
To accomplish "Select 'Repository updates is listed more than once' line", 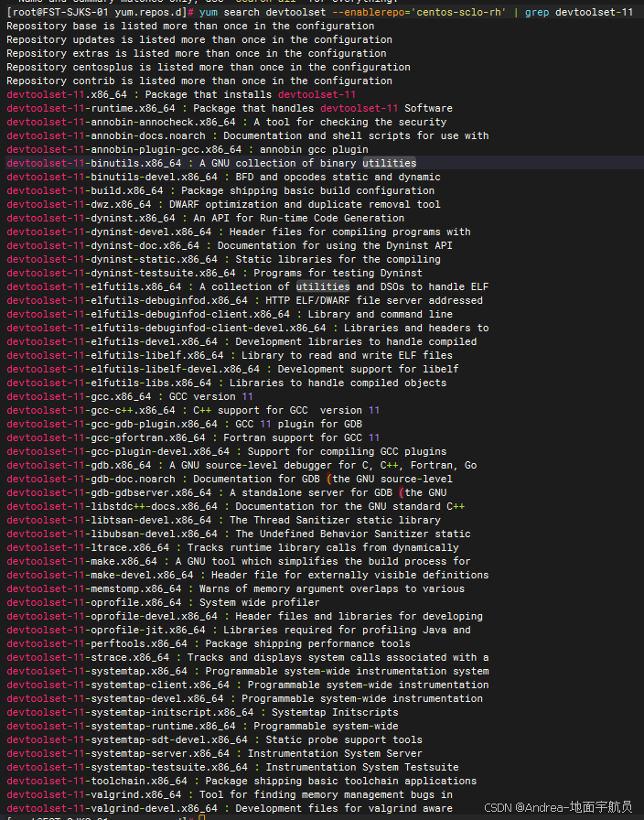I will pyautogui.click(x=199, y=39).
